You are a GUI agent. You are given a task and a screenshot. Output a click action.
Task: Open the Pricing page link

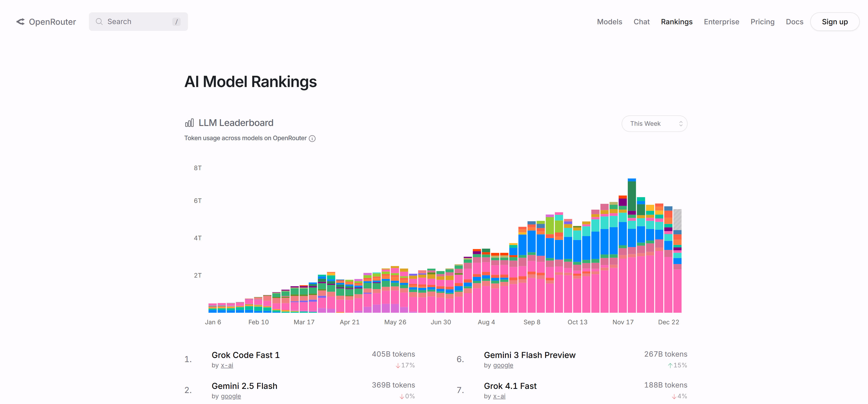point(762,22)
